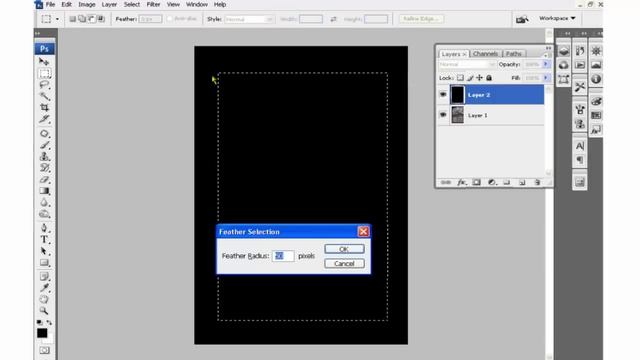The width and height of the screenshot is (640, 360).
Task: Select the History Brush tool
Action: pyautogui.click(x=44, y=168)
